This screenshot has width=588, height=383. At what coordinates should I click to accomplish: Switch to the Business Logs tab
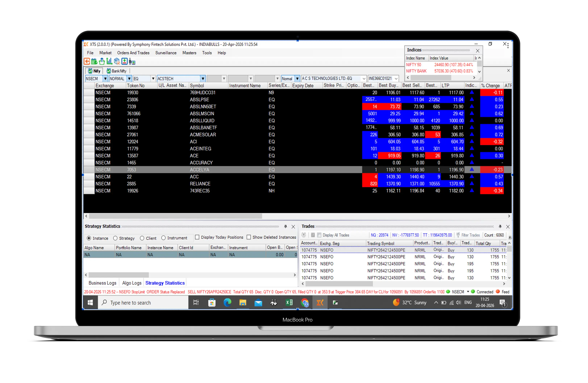point(102,283)
